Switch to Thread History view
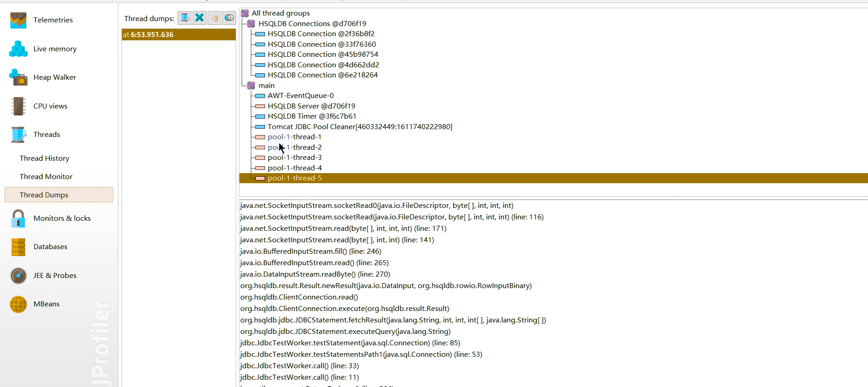Image resolution: width=868 pixels, height=387 pixels. point(44,158)
